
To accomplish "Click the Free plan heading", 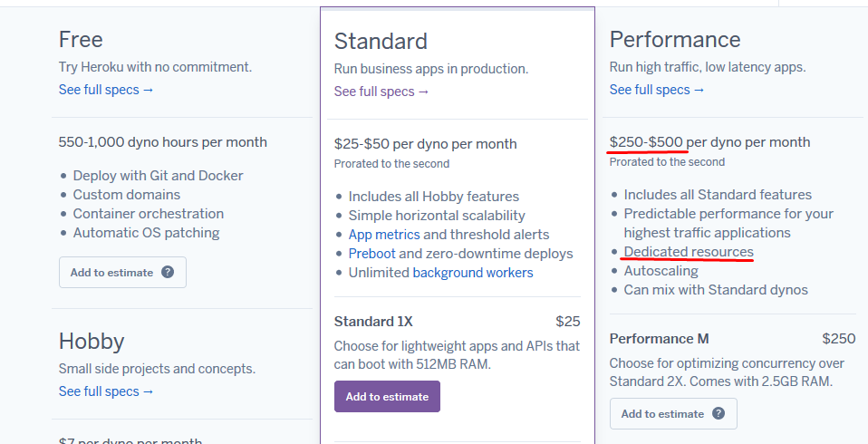I will click(x=81, y=40).
